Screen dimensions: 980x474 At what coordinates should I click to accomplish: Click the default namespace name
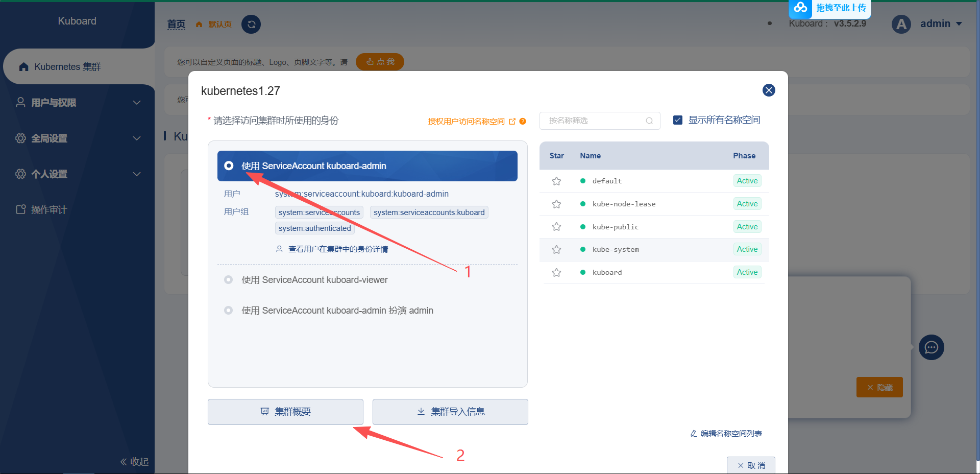click(x=607, y=181)
